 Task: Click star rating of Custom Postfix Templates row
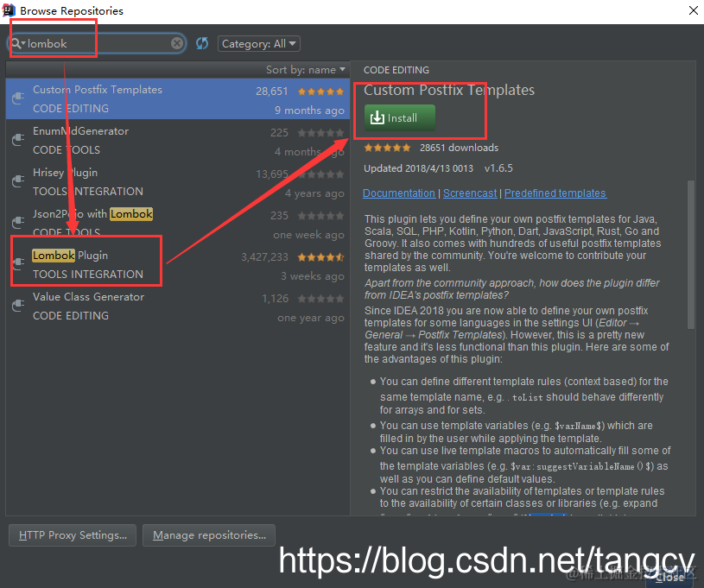tap(320, 92)
